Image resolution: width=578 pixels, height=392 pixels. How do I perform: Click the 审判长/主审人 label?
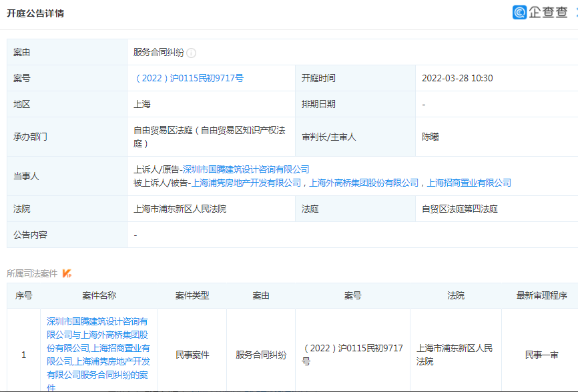[328, 137]
